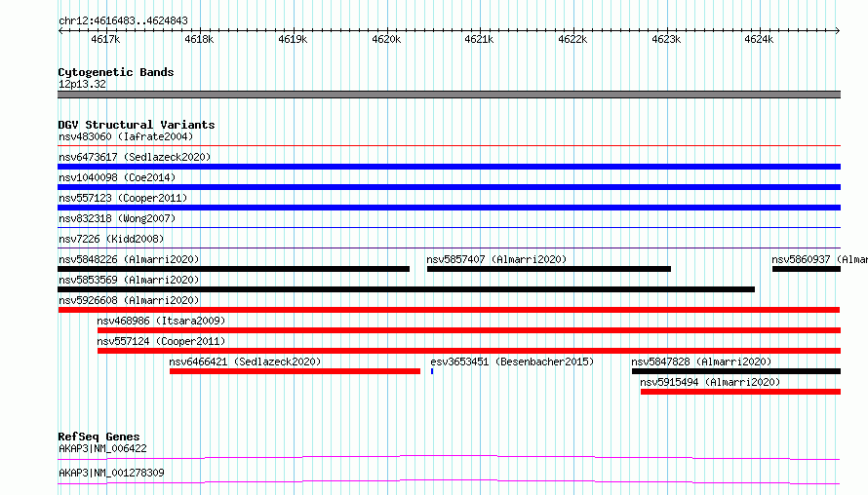Select the red nsv468986 variant bar
The image size is (868, 495).
(469, 330)
